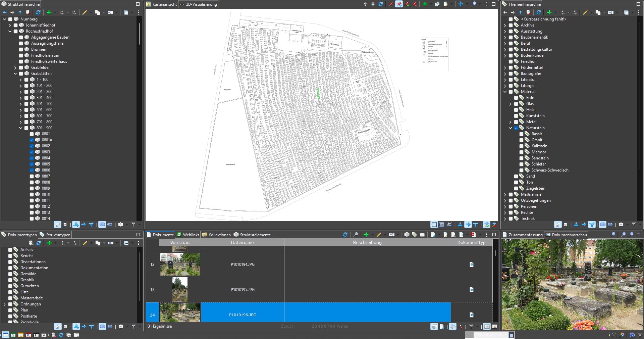Image resolution: width=644 pixels, height=339 pixels.
Task: Click the green plus add icon in Themenhierarchie
Action: tap(549, 12)
